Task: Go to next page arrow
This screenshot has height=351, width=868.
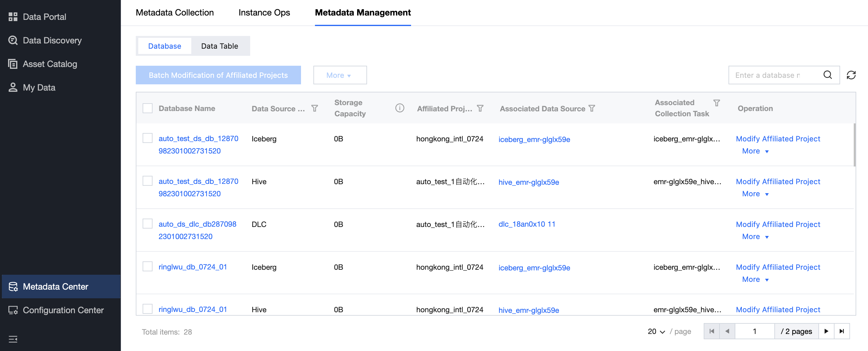Action: point(826,331)
